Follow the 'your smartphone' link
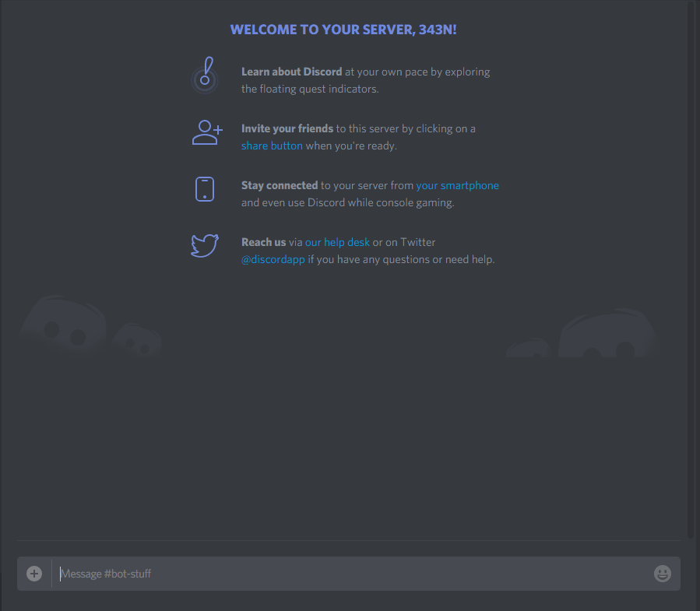This screenshot has height=611, width=700. click(x=457, y=185)
